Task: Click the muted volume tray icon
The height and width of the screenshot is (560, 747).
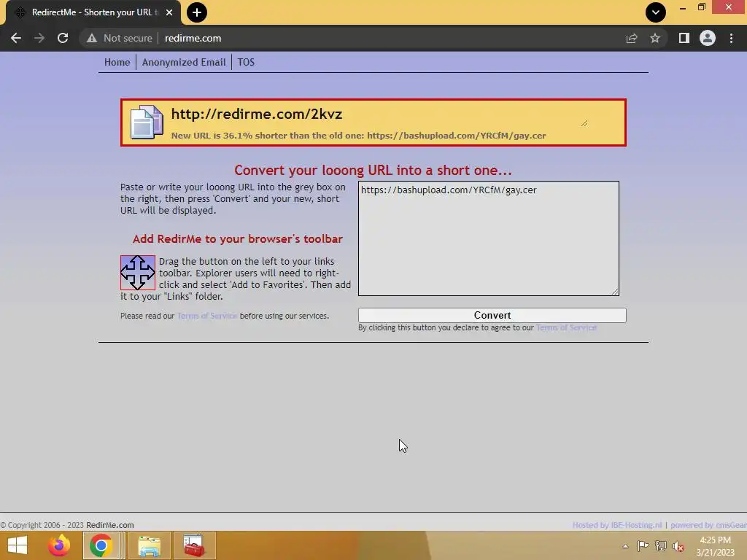Action: coord(678,546)
